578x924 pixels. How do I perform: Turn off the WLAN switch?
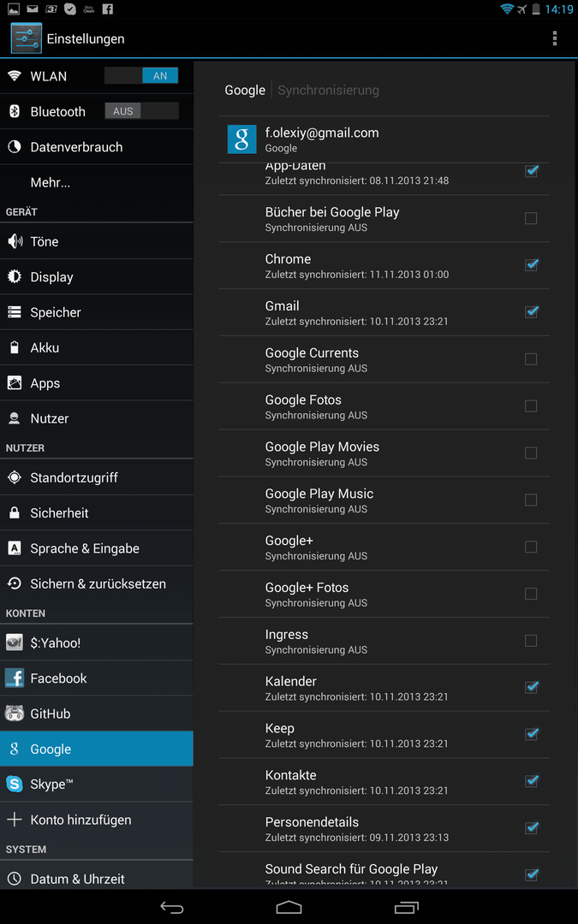(141, 76)
